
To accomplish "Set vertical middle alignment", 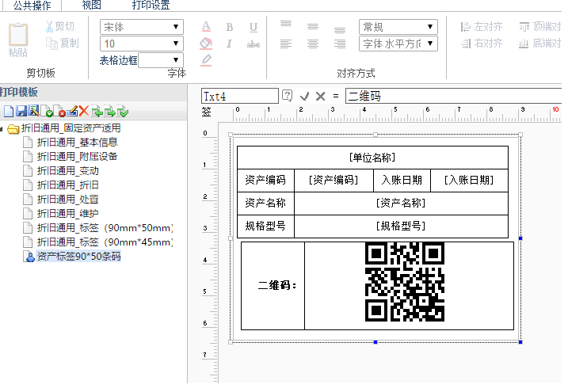I will (x=313, y=27).
